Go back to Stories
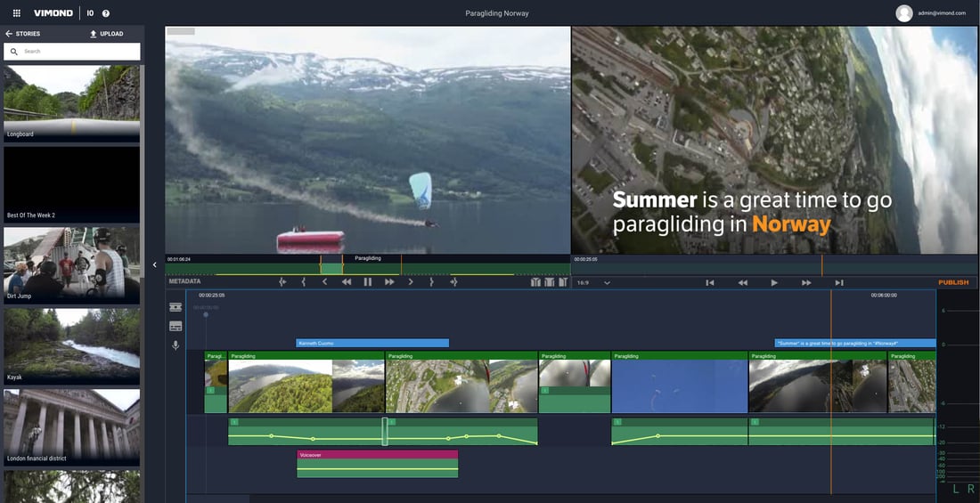 22,34
